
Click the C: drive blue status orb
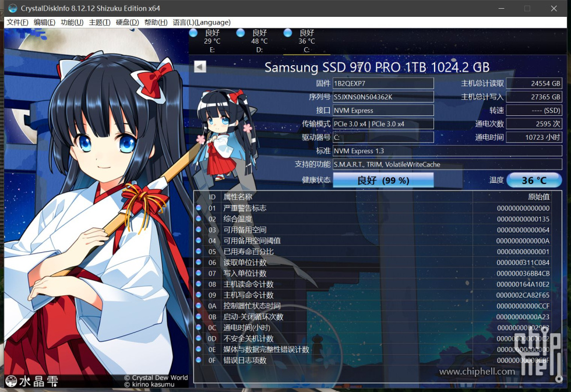[x=288, y=33]
